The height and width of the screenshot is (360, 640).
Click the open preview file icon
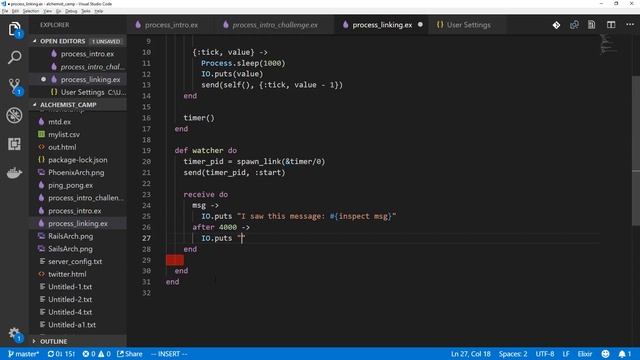click(x=592, y=25)
